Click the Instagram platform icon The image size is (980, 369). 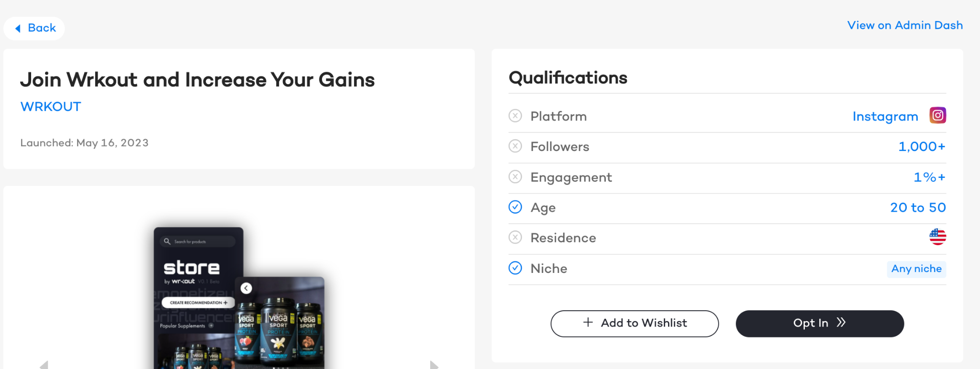tap(937, 115)
